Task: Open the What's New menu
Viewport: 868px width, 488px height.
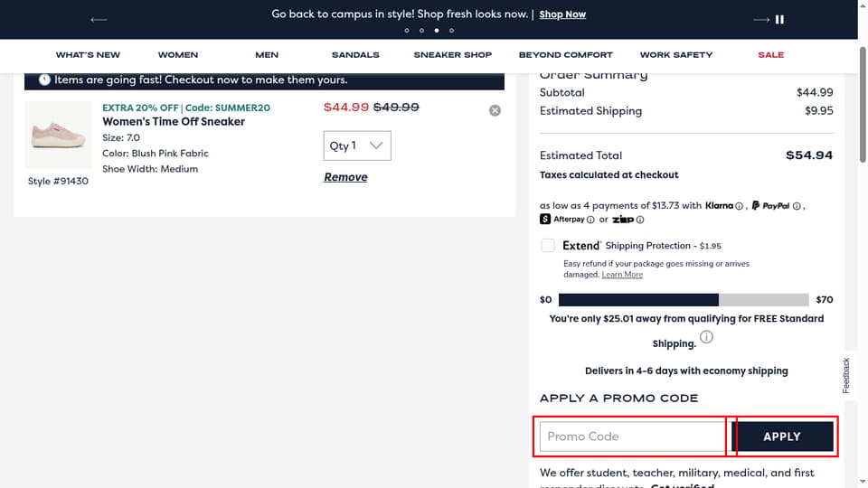Action: (x=88, y=55)
